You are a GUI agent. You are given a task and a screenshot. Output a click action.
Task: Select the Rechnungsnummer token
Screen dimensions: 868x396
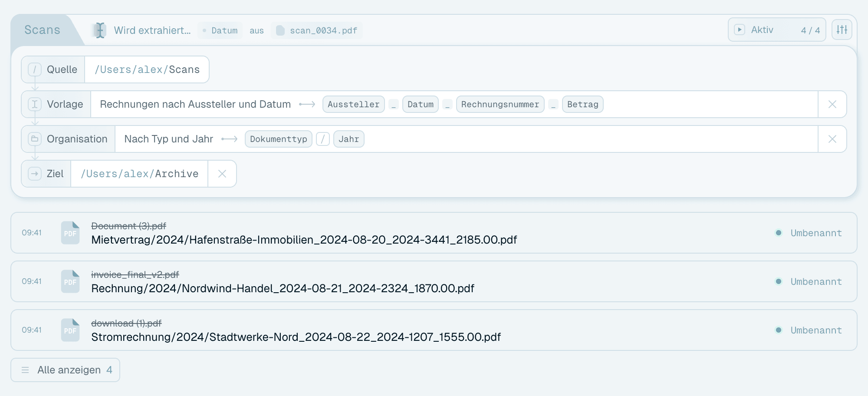500,104
